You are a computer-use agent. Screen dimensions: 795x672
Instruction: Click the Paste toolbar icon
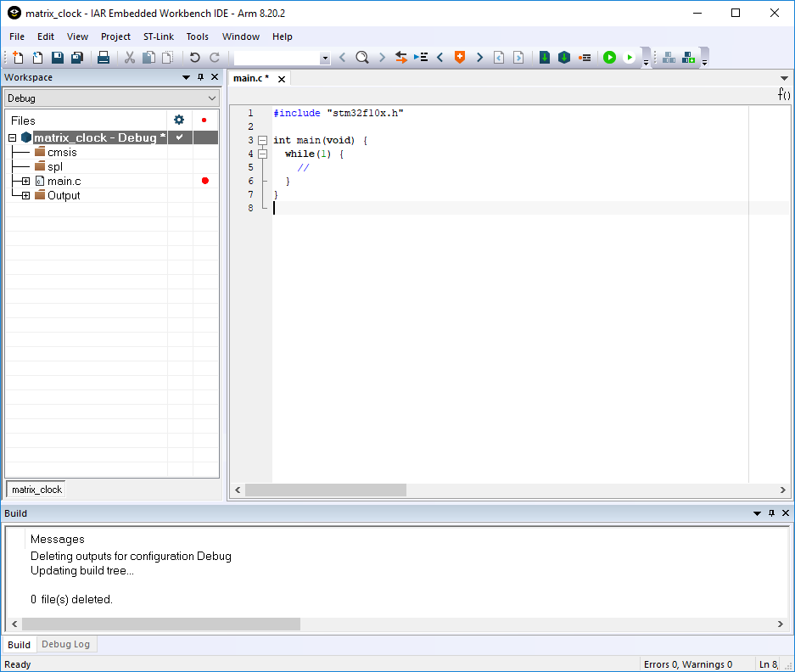click(x=168, y=58)
